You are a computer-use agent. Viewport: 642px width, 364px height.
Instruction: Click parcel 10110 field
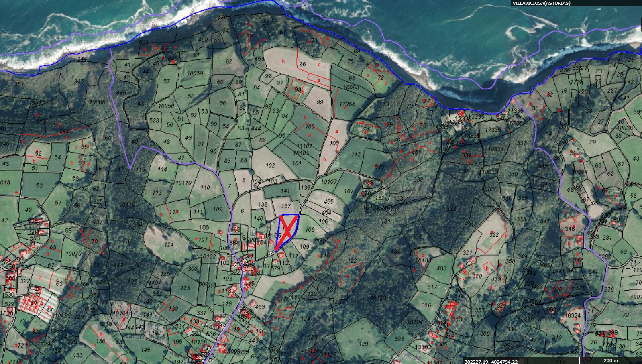point(183,183)
